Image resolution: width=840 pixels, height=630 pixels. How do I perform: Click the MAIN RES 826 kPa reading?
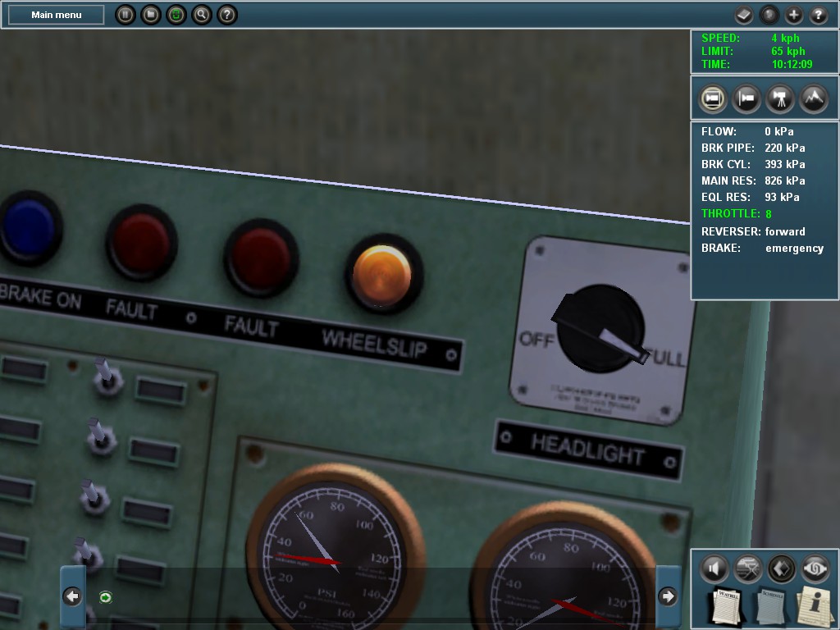[x=753, y=180]
